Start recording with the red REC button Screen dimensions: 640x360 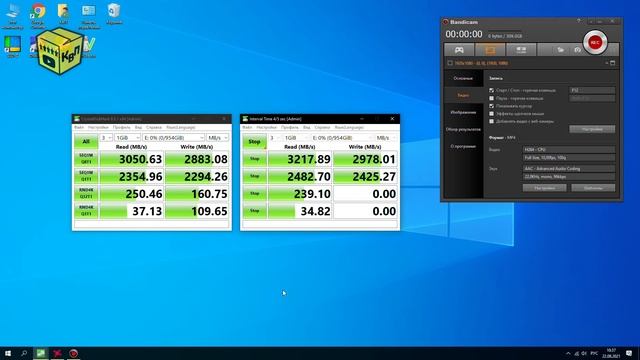coord(595,42)
